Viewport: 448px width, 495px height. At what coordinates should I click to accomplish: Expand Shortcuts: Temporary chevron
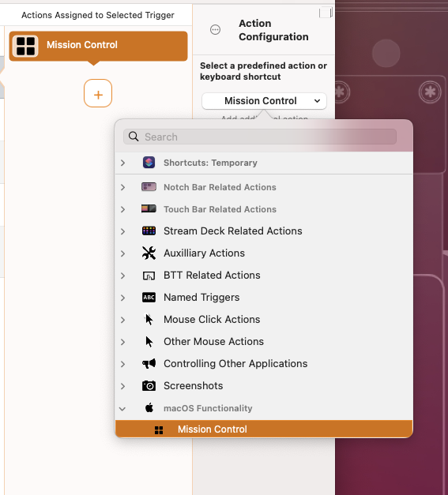tap(122, 163)
